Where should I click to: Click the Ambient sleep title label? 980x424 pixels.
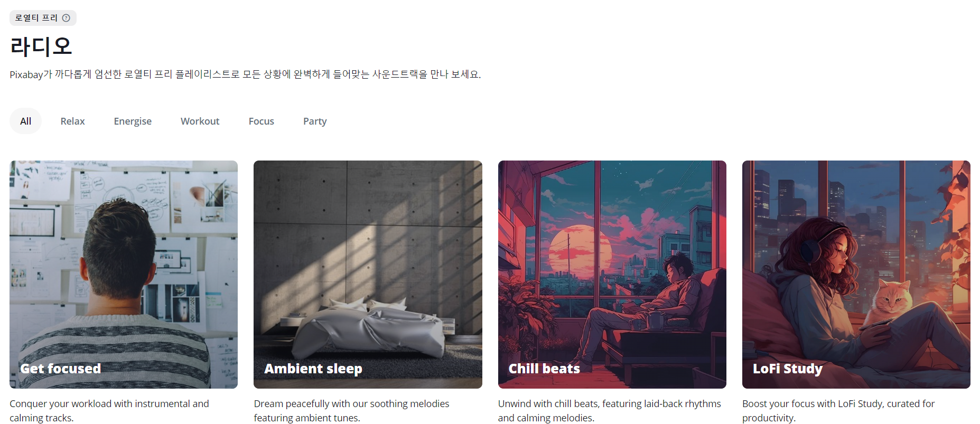click(x=313, y=369)
